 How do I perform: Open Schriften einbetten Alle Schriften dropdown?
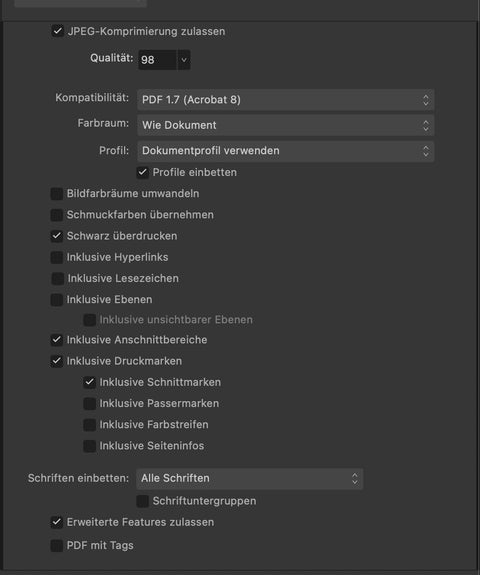(250, 479)
